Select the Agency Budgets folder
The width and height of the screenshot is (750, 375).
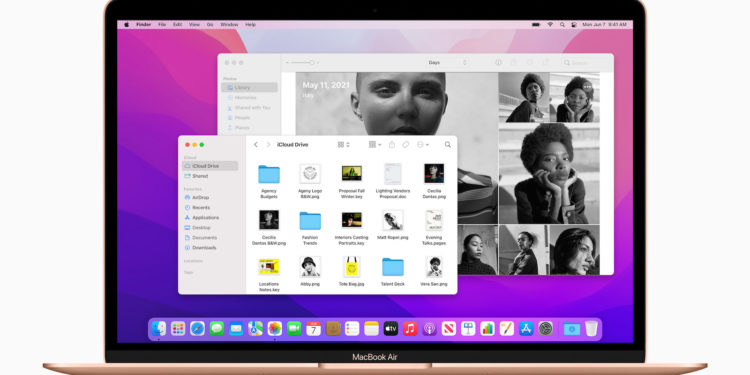pyautogui.click(x=269, y=181)
